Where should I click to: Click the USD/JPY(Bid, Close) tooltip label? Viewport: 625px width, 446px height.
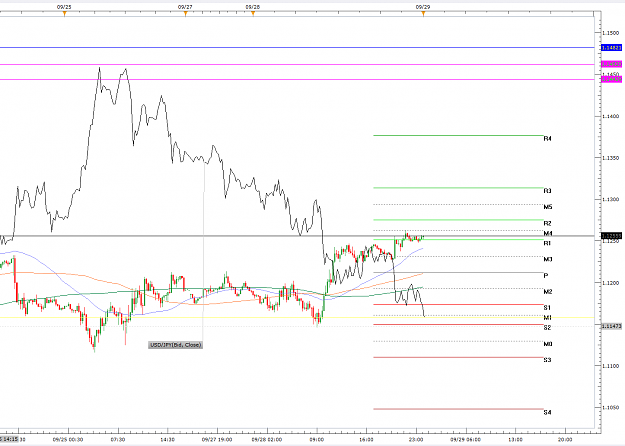point(175,345)
